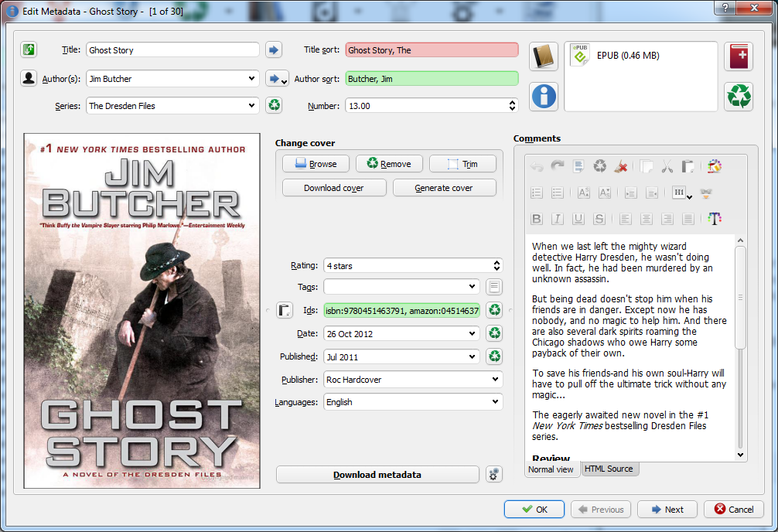Switch to the HTML Source tab
Screen dimensions: 778x532
point(609,469)
